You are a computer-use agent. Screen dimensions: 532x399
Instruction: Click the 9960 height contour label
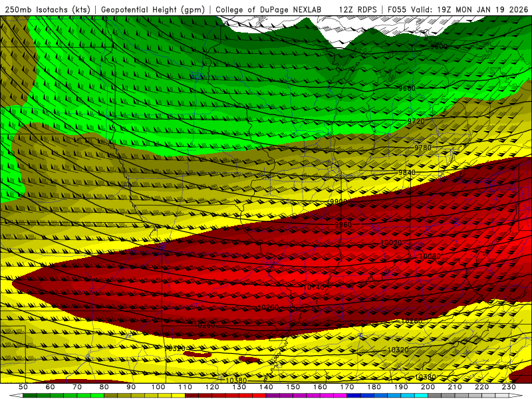pos(343,225)
